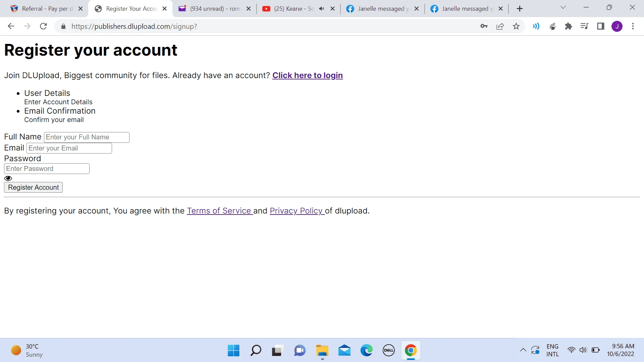Open the battery status icon

[x=596, y=350]
